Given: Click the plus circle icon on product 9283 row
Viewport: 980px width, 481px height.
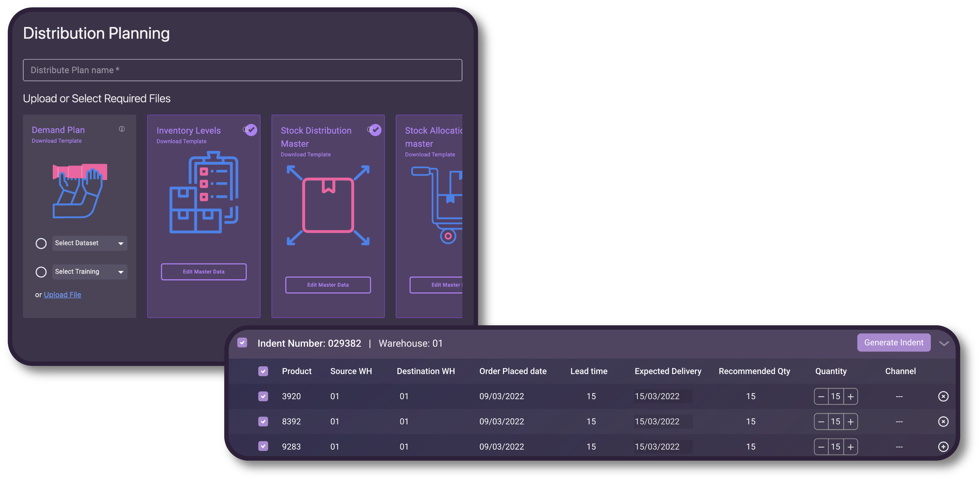Looking at the screenshot, I should (x=944, y=447).
